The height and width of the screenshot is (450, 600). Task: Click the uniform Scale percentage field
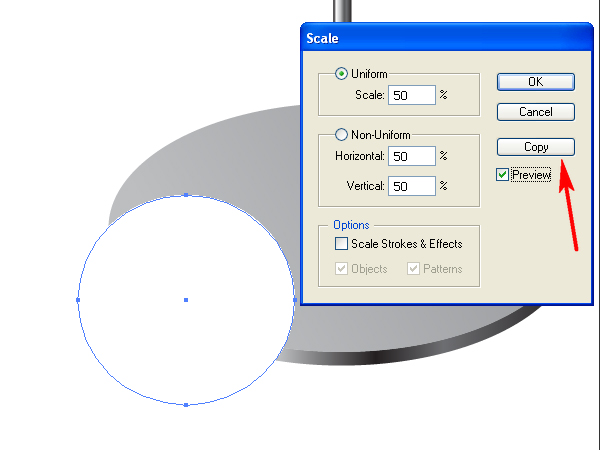pyautogui.click(x=412, y=95)
